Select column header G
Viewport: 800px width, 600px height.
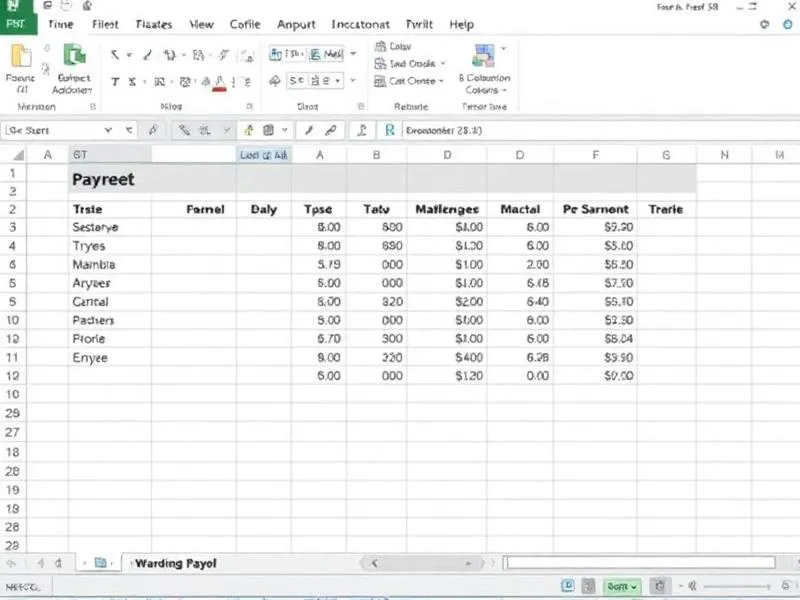pos(666,155)
